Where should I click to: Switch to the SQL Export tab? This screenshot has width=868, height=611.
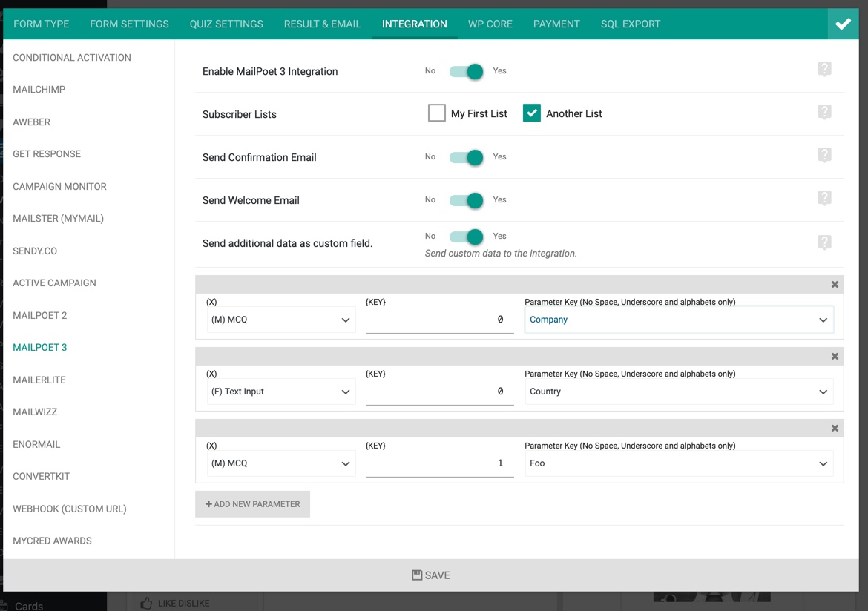click(x=631, y=24)
